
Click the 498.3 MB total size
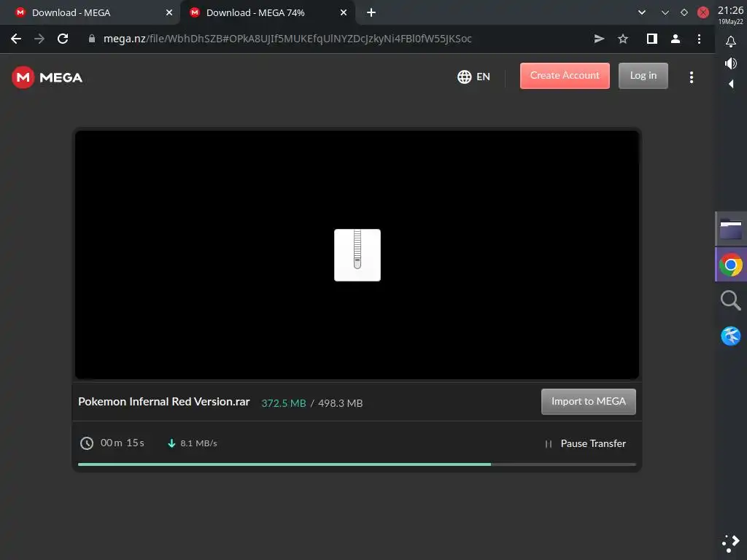tap(340, 403)
